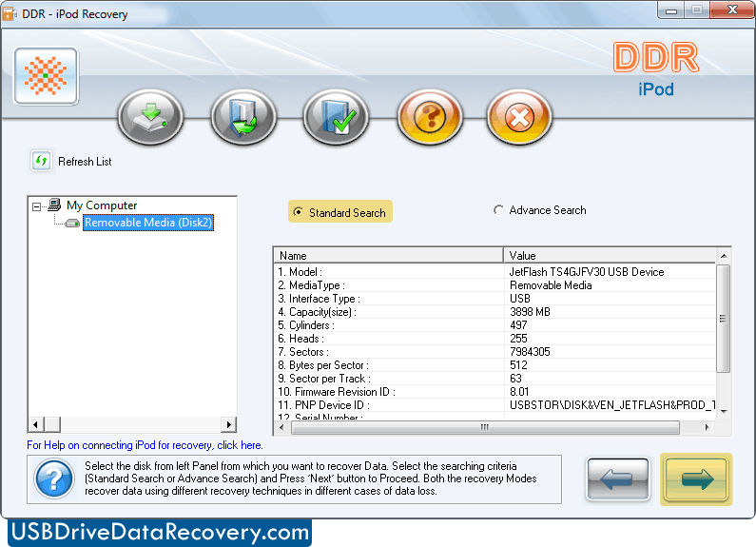Image resolution: width=756 pixels, height=547 pixels.
Task: Click the Value column header
Action: pyautogui.click(x=610, y=255)
